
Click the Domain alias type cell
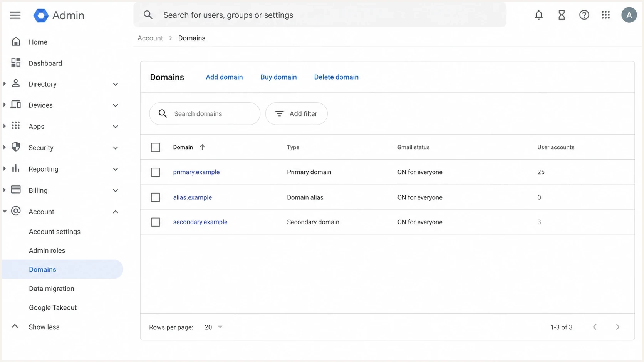click(305, 197)
